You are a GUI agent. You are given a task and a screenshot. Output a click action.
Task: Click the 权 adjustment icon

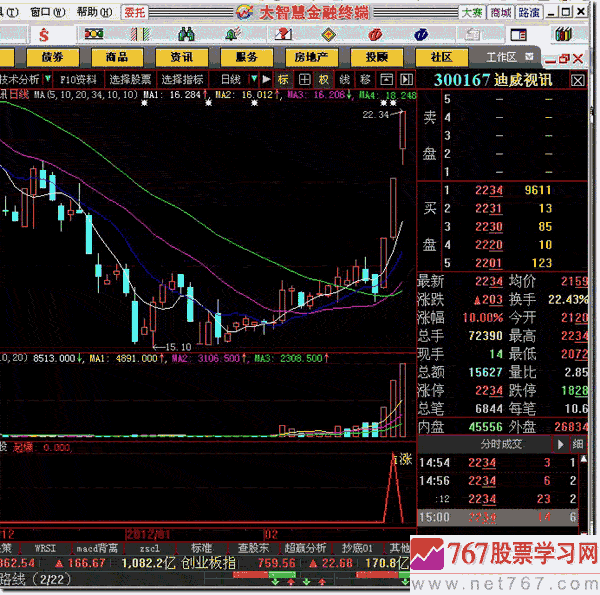pos(324,80)
